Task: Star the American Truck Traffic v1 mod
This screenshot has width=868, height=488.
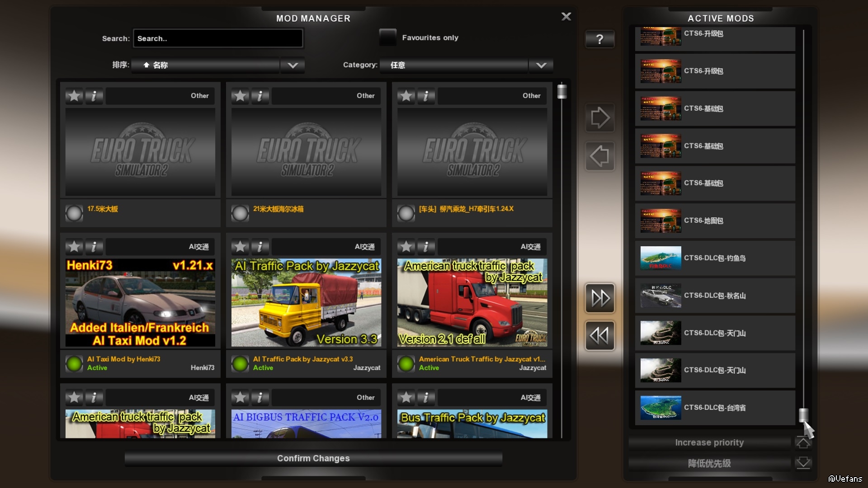Action: (x=406, y=247)
